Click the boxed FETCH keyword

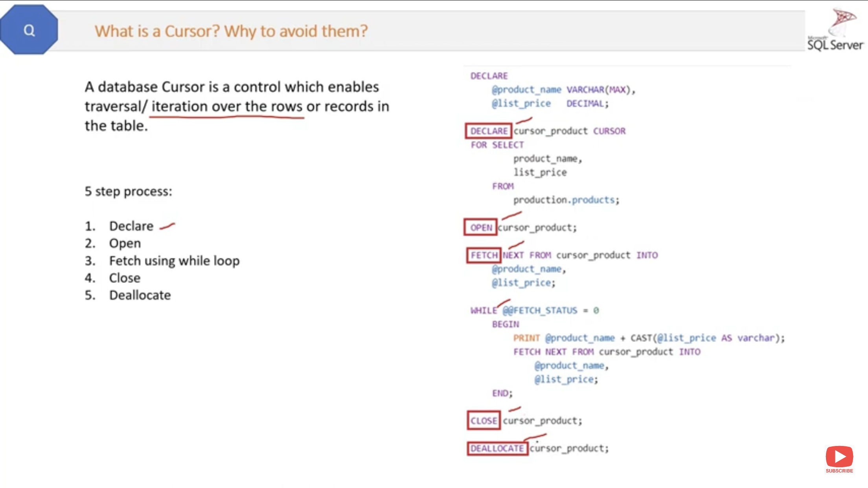click(x=484, y=255)
